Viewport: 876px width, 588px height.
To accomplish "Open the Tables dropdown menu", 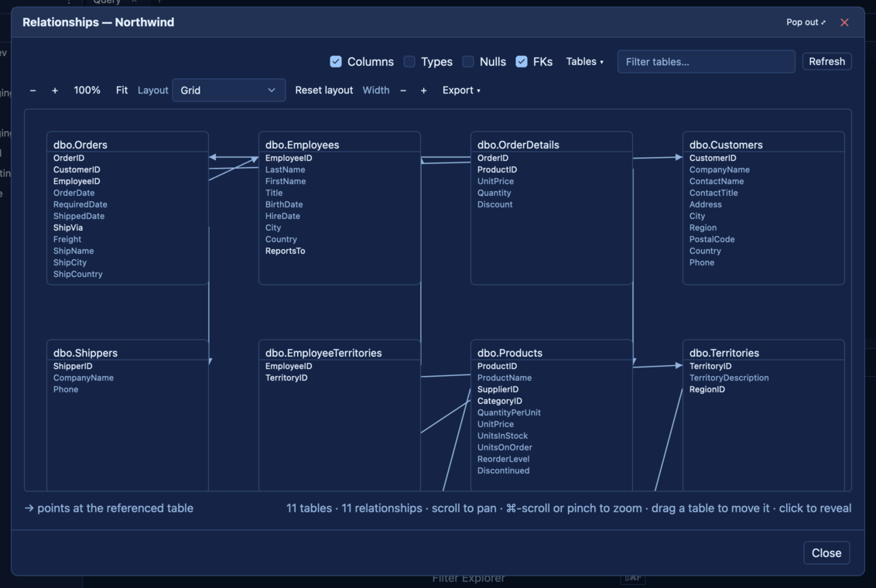I will 584,61.
